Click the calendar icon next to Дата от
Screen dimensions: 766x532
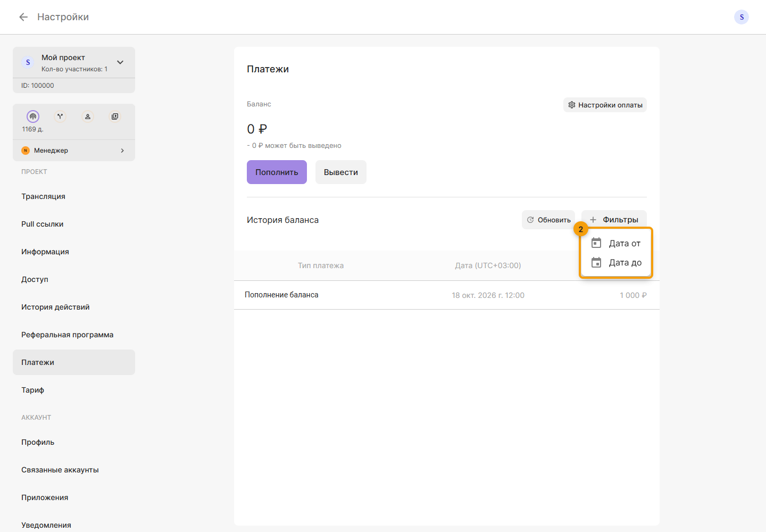point(596,243)
